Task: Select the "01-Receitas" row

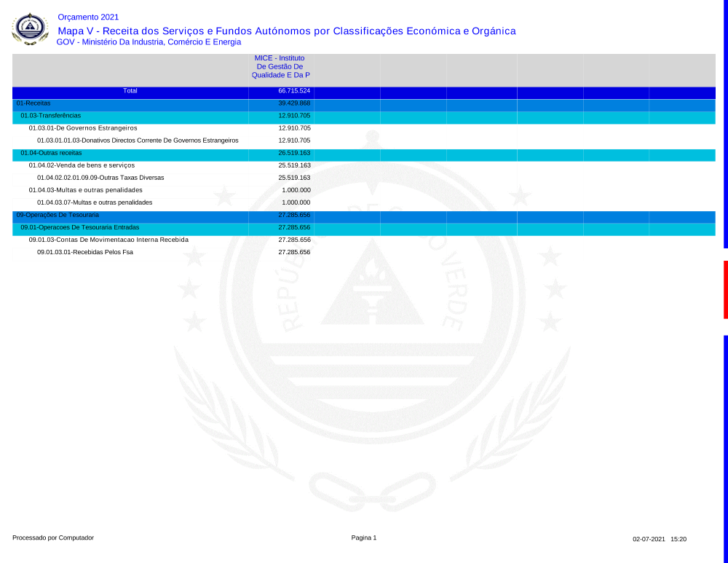Action: point(33,103)
